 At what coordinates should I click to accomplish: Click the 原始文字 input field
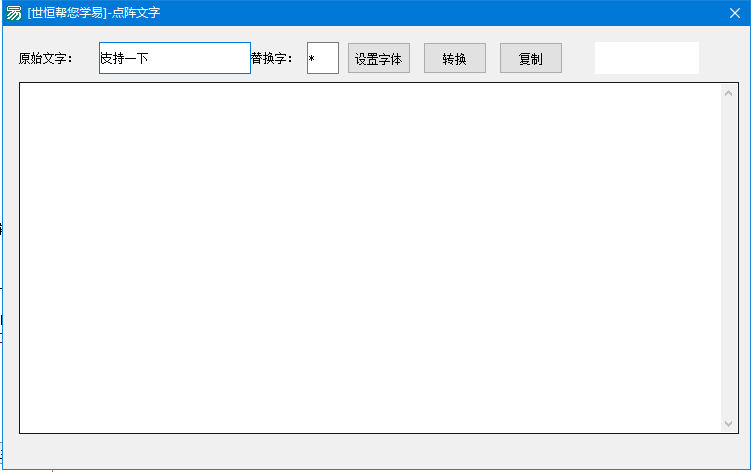(x=175, y=58)
